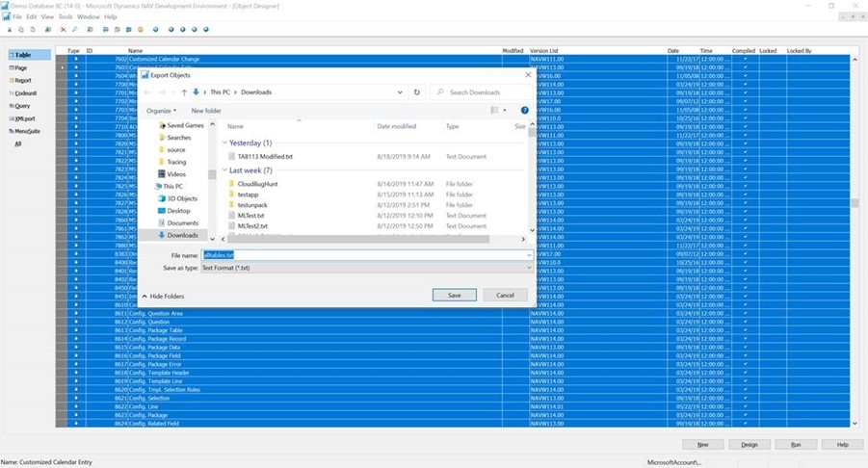This screenshot has width=868, height=468.
Task: Open the Edit menu
Action: coord(32,17)
